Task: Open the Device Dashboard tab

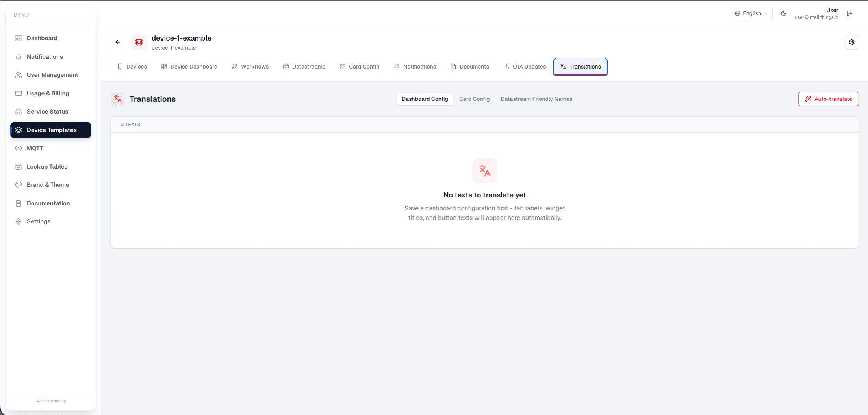Action: click(x=189, y=67)
